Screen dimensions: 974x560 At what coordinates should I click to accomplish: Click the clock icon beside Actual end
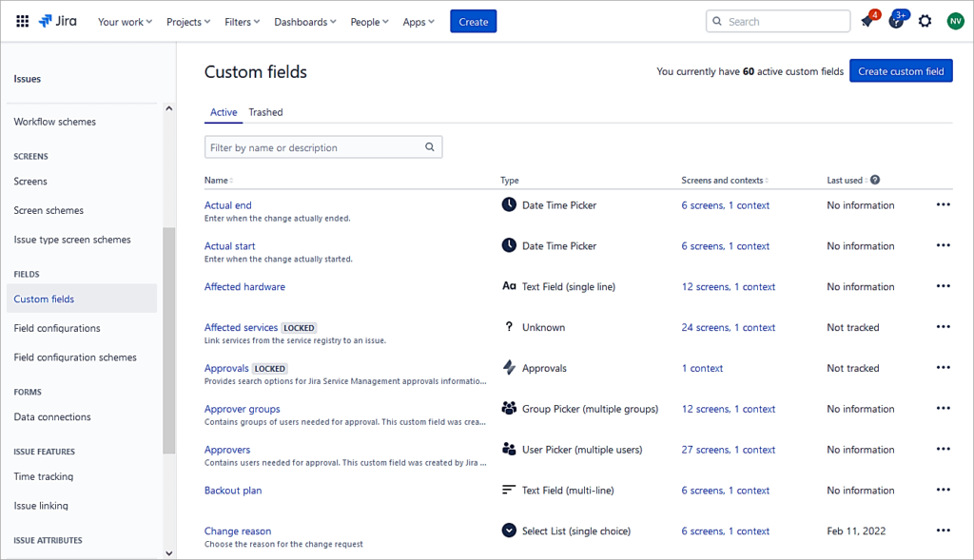click(508, 203)
